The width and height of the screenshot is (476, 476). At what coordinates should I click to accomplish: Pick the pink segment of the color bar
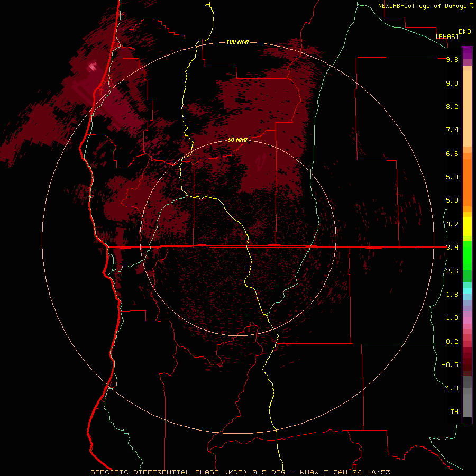click(x=467, y=321)
